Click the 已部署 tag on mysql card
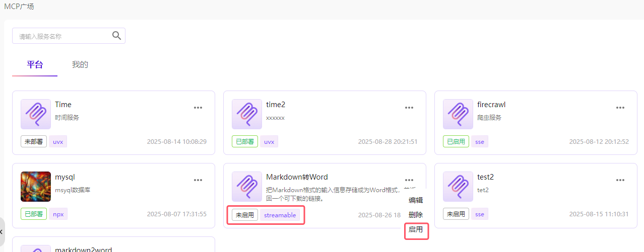 click(34, 214)
